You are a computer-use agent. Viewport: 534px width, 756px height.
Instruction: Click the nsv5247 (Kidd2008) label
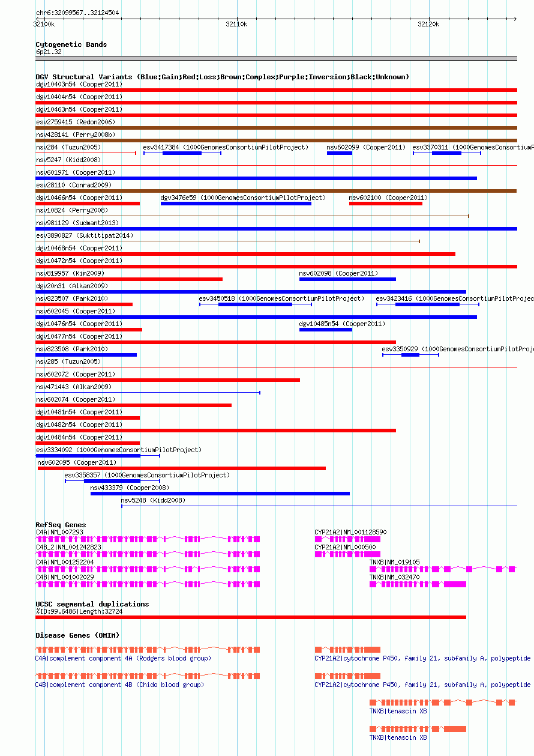[x=68, y=160]
